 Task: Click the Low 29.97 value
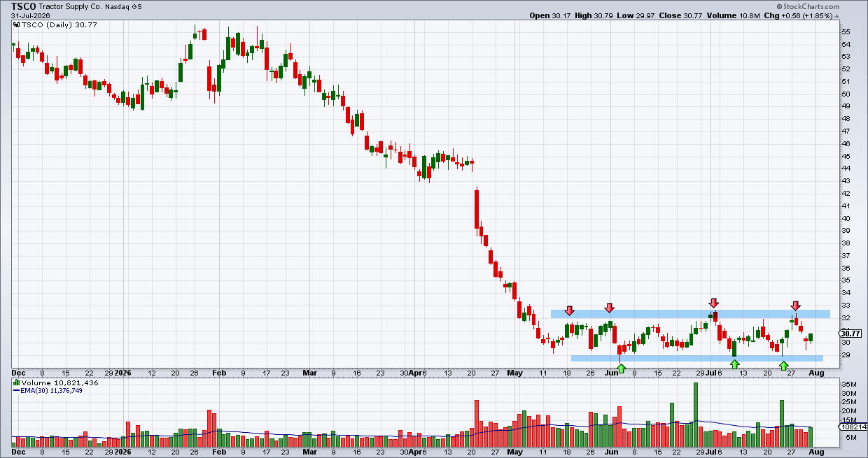point(636,15)
